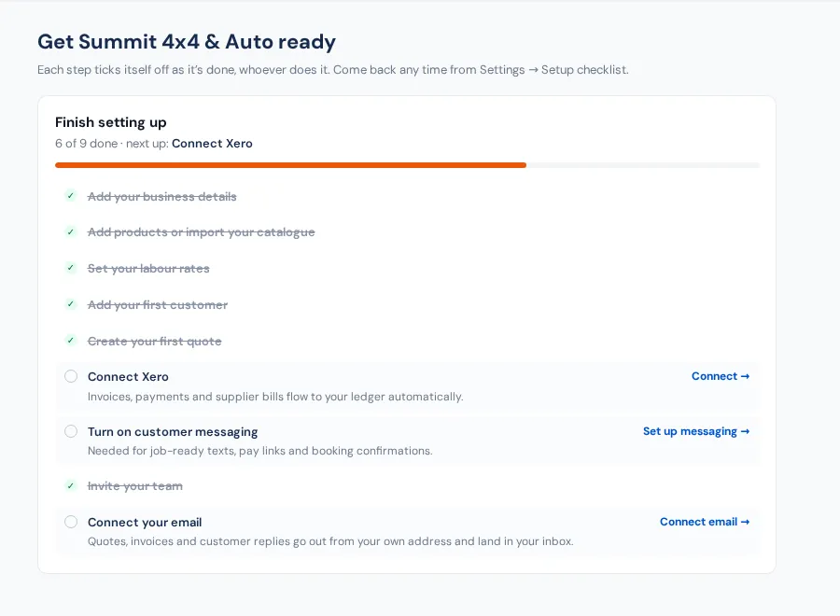Click 'Finish setting up' card heading
840x616 pixels.
pos(111,122)
